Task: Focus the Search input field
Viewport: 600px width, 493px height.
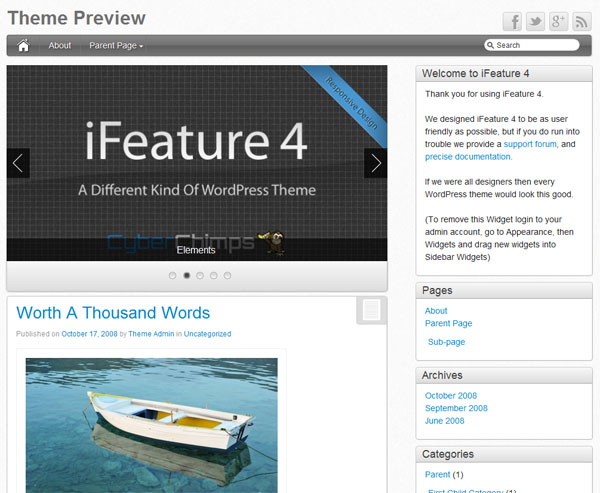Action: click(532, 45)
